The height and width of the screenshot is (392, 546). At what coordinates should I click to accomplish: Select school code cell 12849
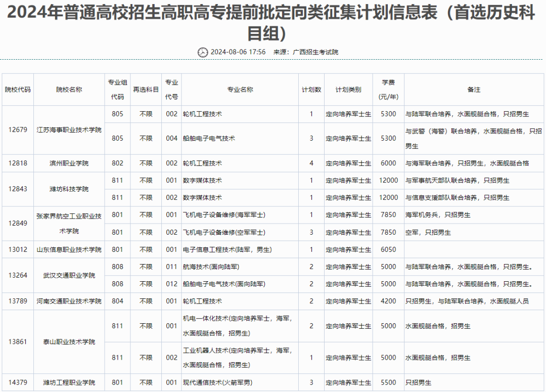(x=18, y=224)
